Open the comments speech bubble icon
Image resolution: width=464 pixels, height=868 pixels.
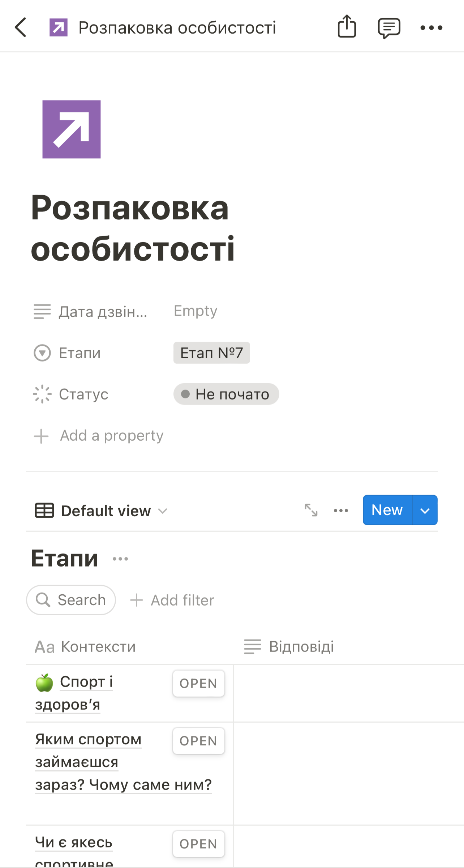coord(389,28)
